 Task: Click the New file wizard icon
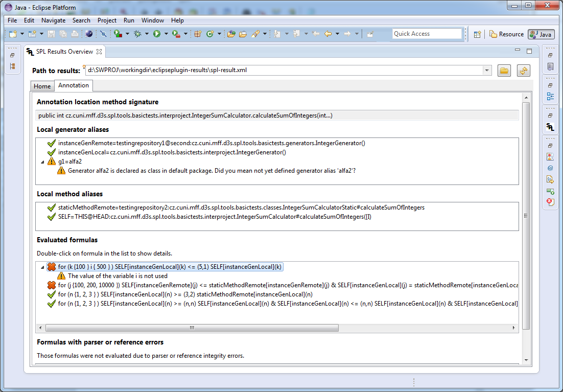click(x=13, y=34)
